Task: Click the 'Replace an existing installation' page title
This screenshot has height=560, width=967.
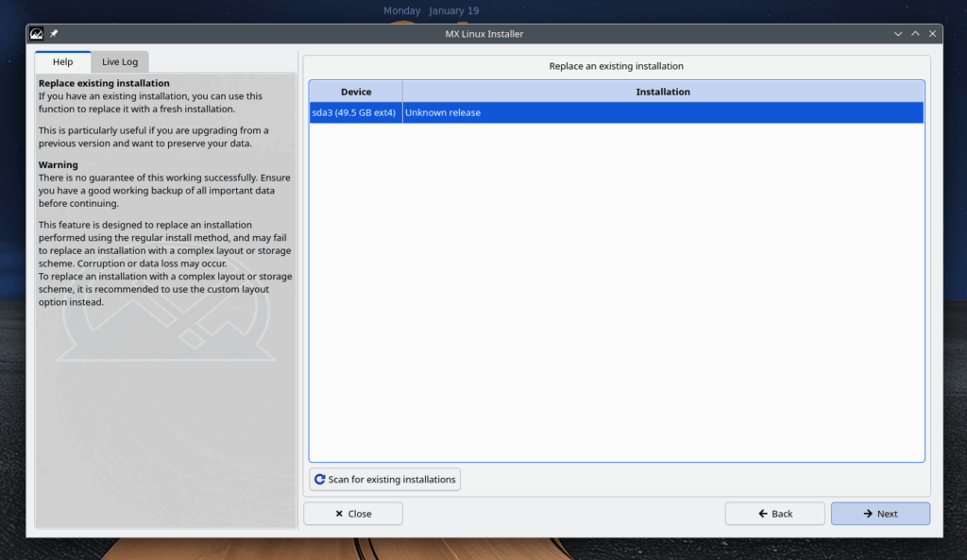Action: (616, 66)
